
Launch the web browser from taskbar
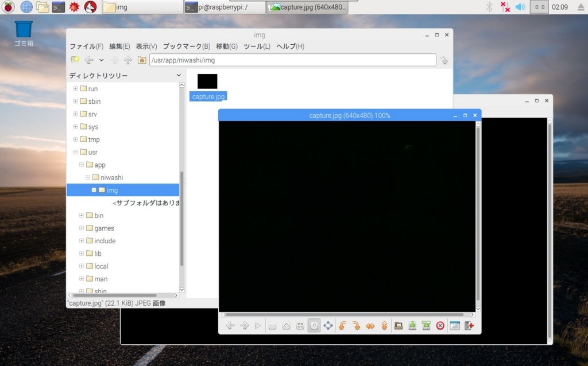[26, 7]
